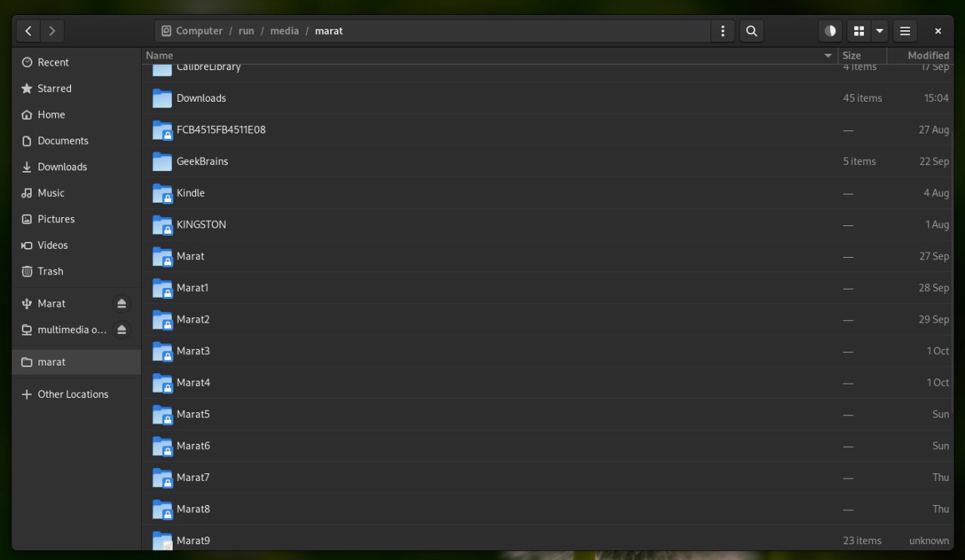The width and height of the screenshot is (965, 560).
Task: Toggle dark style with the half-circle icon
Action: 830,31
